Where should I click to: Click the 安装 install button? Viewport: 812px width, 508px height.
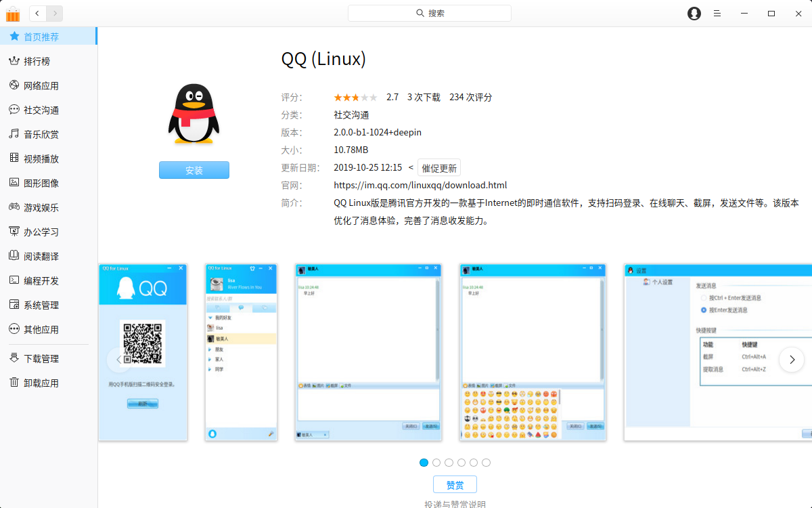coord(194,171)
